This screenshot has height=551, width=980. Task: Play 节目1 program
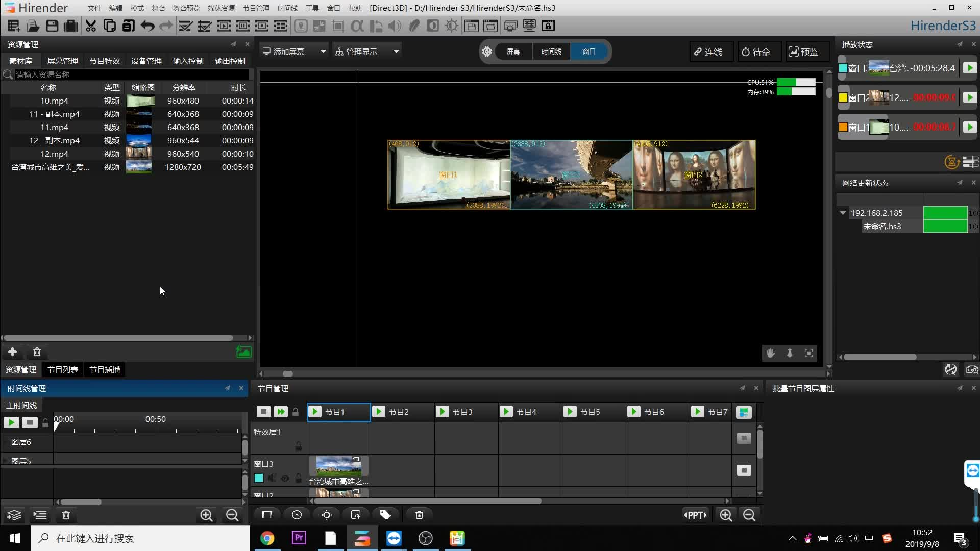(x=315, y=412)
